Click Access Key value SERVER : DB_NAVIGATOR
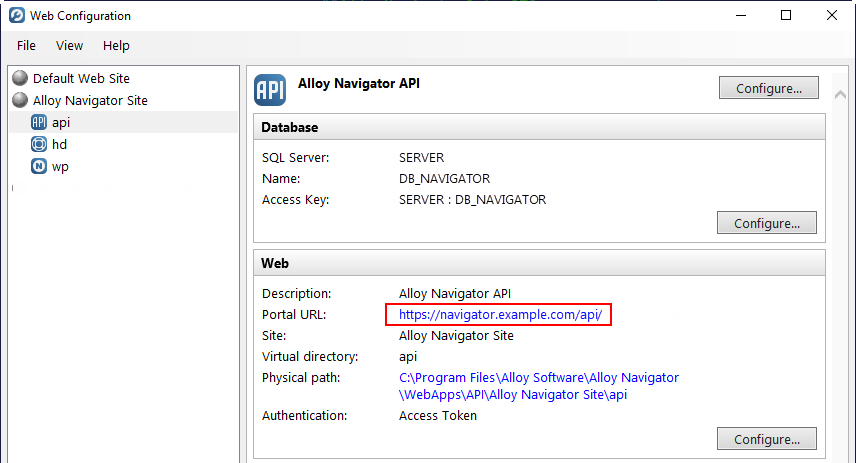Image resolution: width=856 pixels, height=463 pixels. tap(472, 200)
